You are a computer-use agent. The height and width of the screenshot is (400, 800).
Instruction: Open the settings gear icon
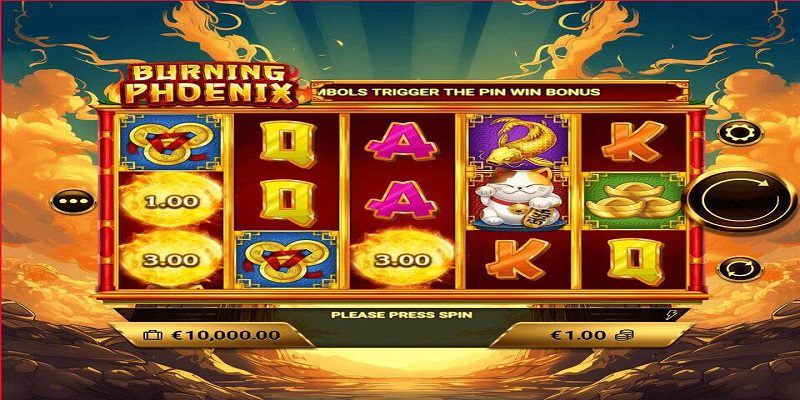(x=740, y=133)
